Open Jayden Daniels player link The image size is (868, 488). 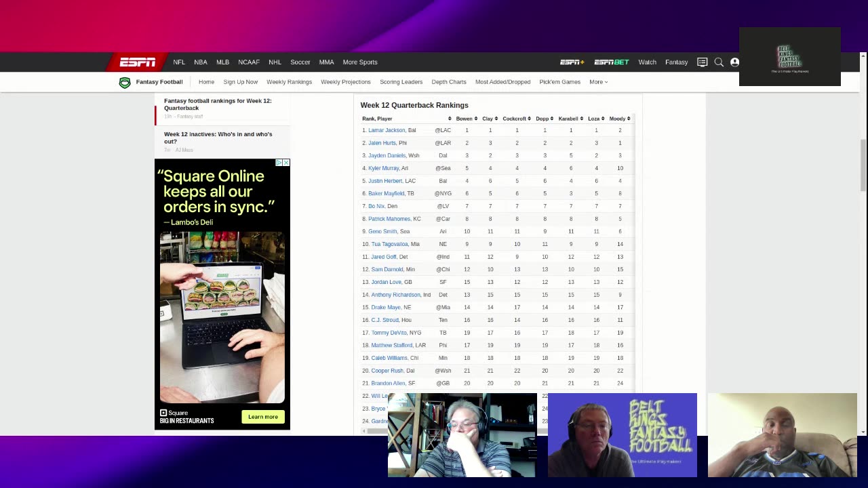[387, 156]
